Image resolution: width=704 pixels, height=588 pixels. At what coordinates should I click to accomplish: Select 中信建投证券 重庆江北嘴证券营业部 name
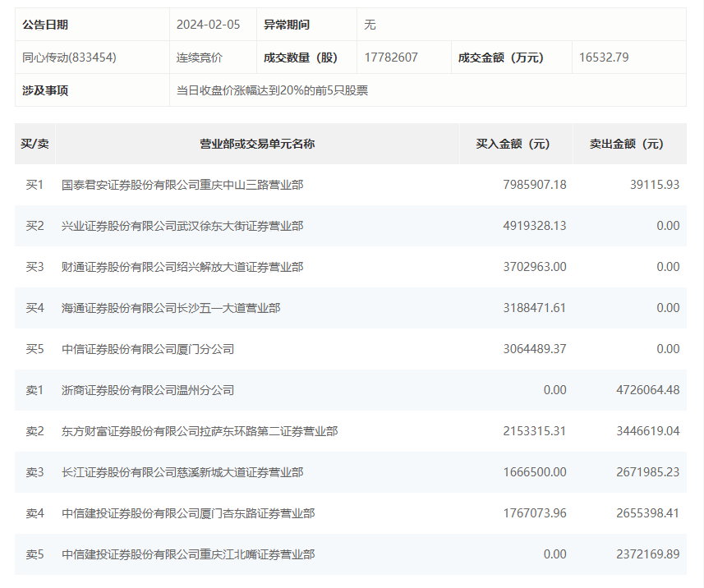[x=188, y=554]
